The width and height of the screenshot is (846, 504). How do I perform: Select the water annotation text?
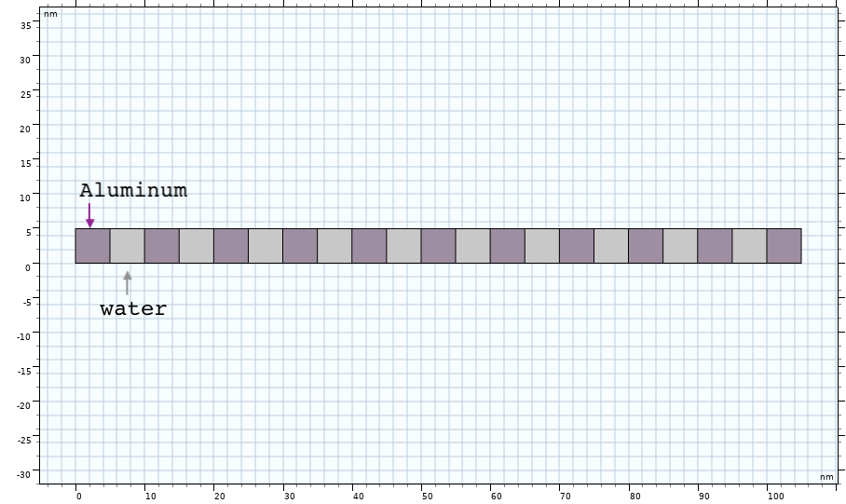[133, 309]
